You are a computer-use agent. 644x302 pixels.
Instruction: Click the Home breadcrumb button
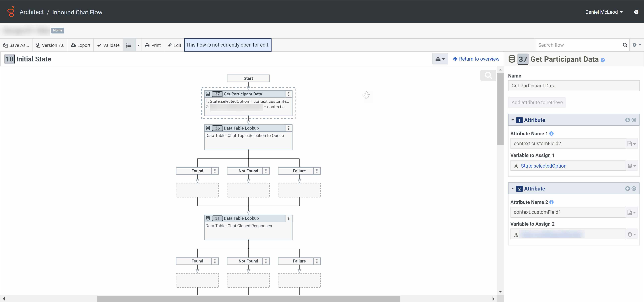pyautogui.click(x=58, y=30)
